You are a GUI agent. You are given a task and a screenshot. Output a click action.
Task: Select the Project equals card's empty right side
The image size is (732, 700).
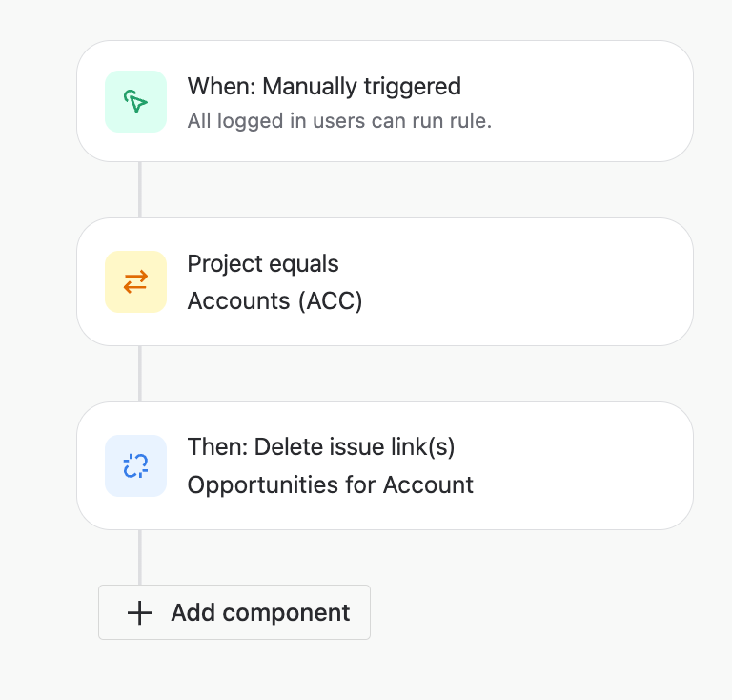[x=572, y=281]
